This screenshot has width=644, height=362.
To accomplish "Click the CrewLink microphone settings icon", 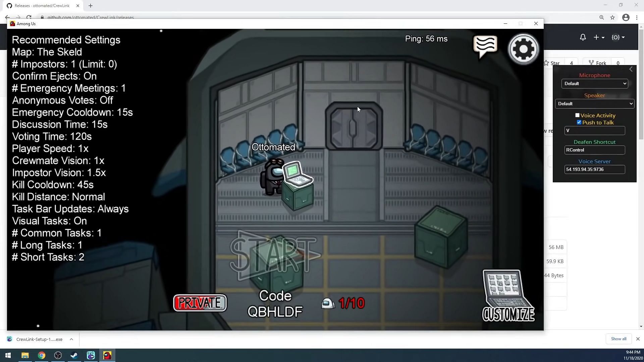I will (x=594, y=75).
